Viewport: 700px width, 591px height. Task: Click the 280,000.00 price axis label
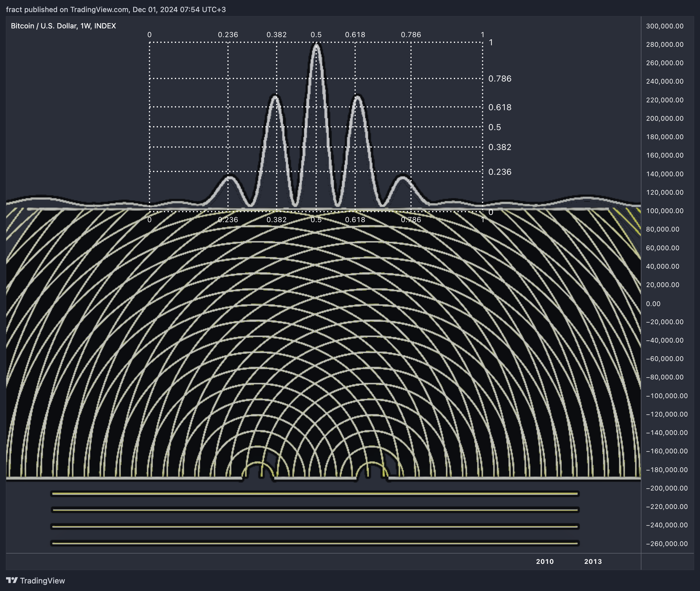665,45
